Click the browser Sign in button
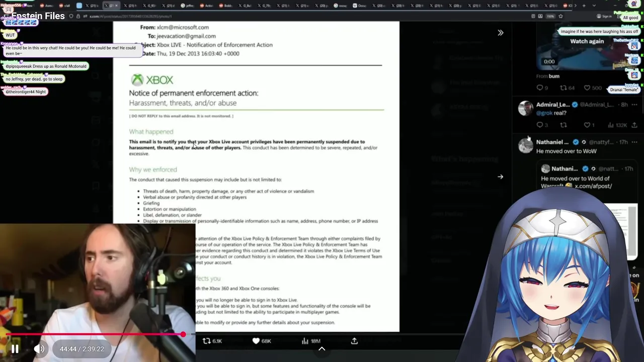Screen dimensions: 644x362 [605, 17]
